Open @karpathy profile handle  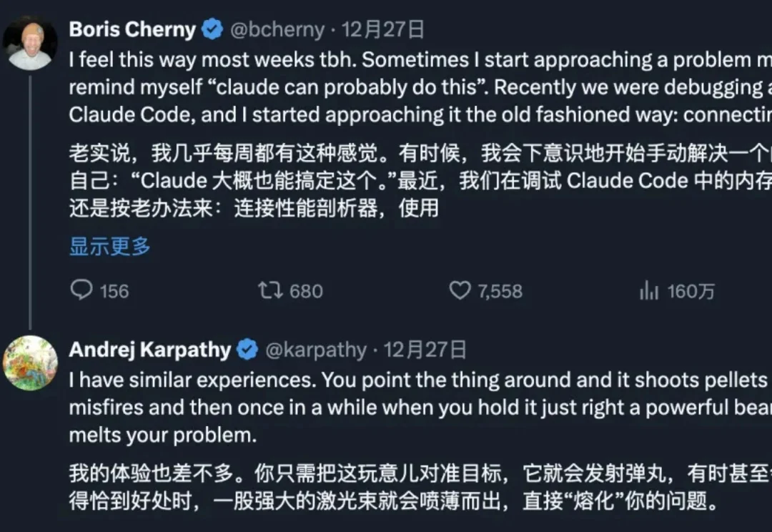[x=315, y=350]
